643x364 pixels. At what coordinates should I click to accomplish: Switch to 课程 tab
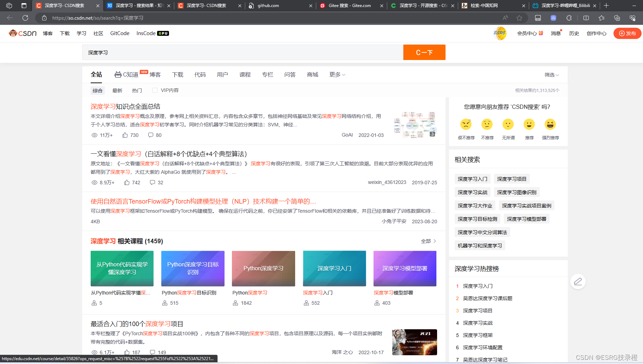pyautogui.click(x=245, y=74)
